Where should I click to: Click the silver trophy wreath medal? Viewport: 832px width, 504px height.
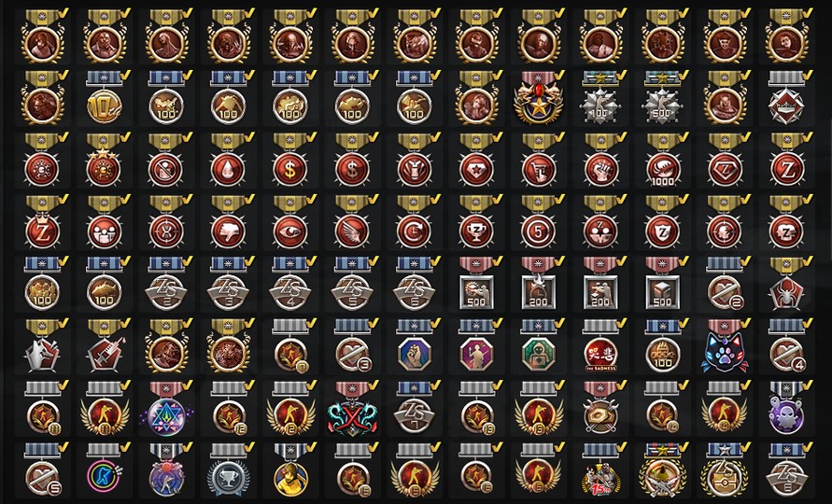228,471
